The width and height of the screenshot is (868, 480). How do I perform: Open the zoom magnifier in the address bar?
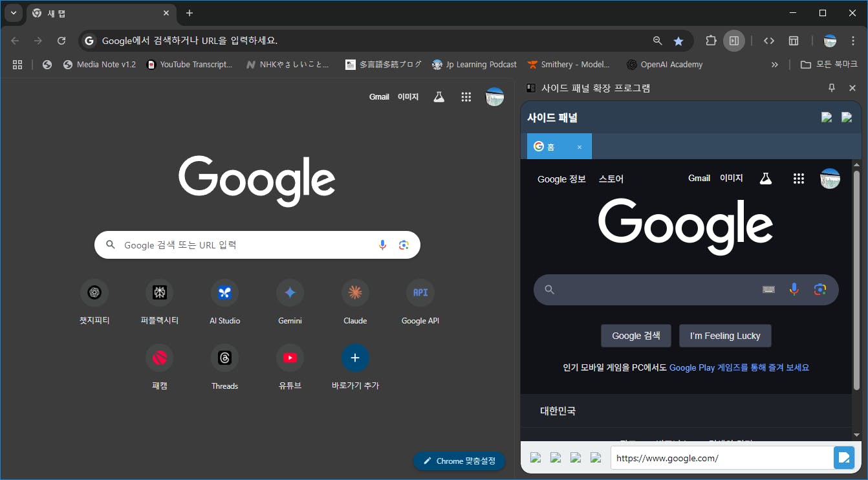click(658, 41)
